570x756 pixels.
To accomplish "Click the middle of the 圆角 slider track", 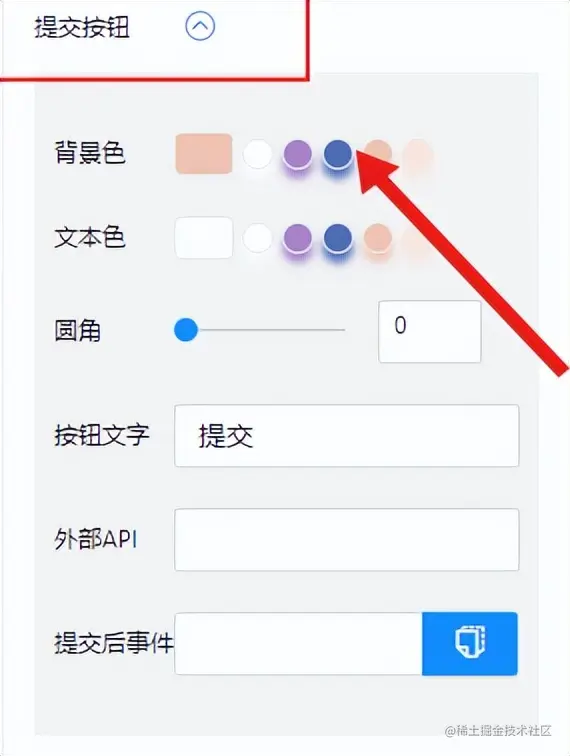I will (x=265, y=330).
